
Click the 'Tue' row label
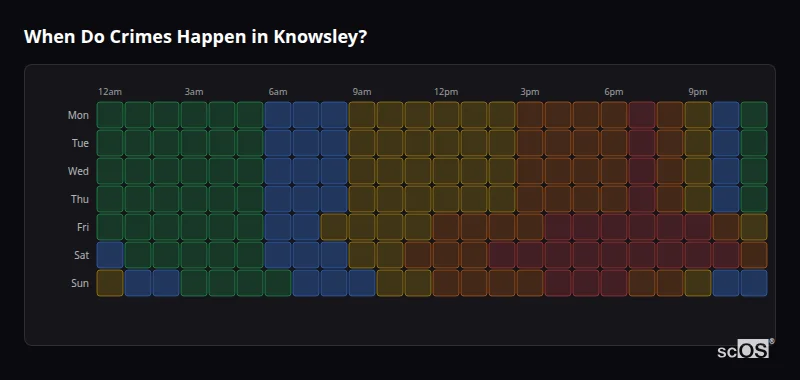click(80, 143)
